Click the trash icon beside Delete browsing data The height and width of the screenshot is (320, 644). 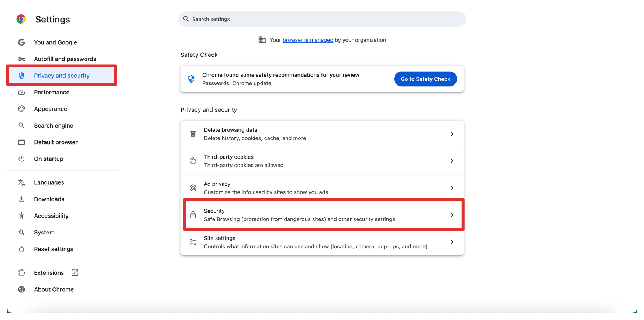tap(193, 134)
